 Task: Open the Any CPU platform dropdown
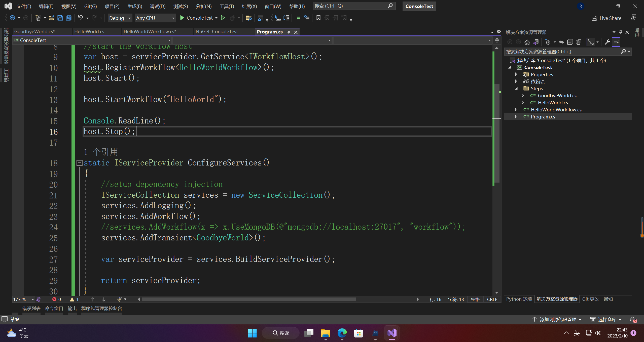pyautogui.click(x=155, y=18)
